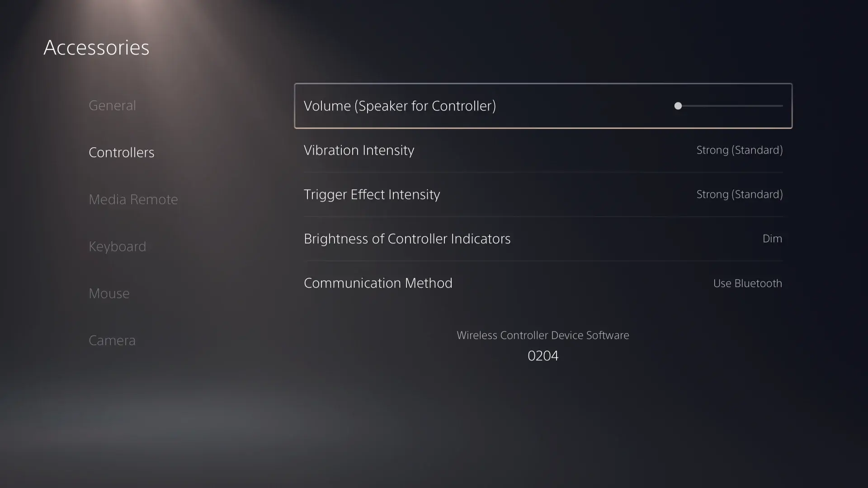Screen dimensions: 868x488
Task: Click the Use Bluetooth value
Action: point(747,283)
